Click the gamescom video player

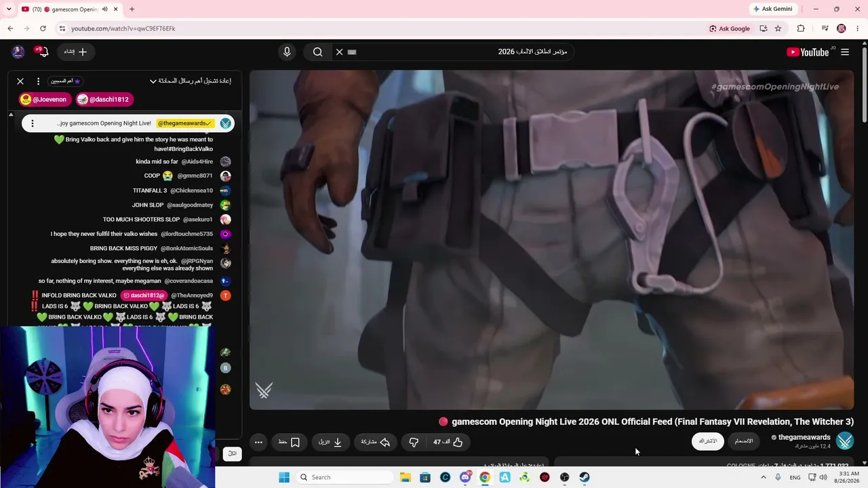(x=551, y=240)
